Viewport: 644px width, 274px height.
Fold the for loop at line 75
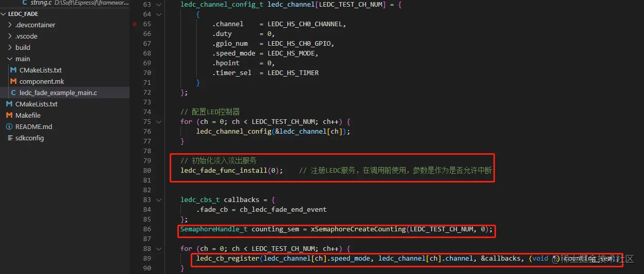(x=158, y=121)
